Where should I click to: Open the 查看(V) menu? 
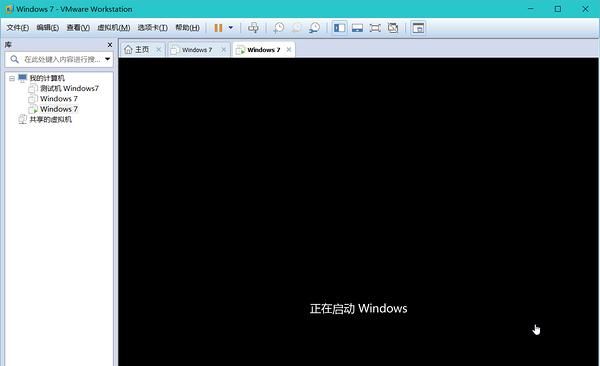pyautogui.click(x=78, y=28)
